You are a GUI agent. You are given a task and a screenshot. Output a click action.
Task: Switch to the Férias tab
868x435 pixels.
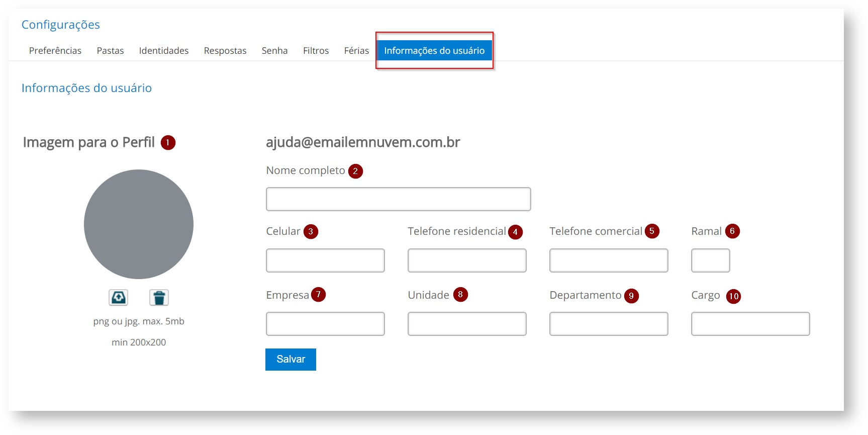click(x=356, y=51)
